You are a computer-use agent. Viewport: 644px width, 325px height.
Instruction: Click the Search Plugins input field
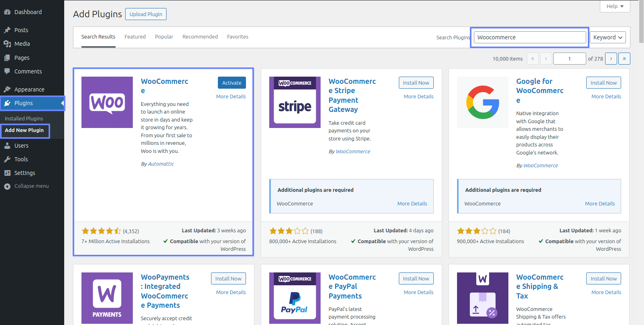530,37
